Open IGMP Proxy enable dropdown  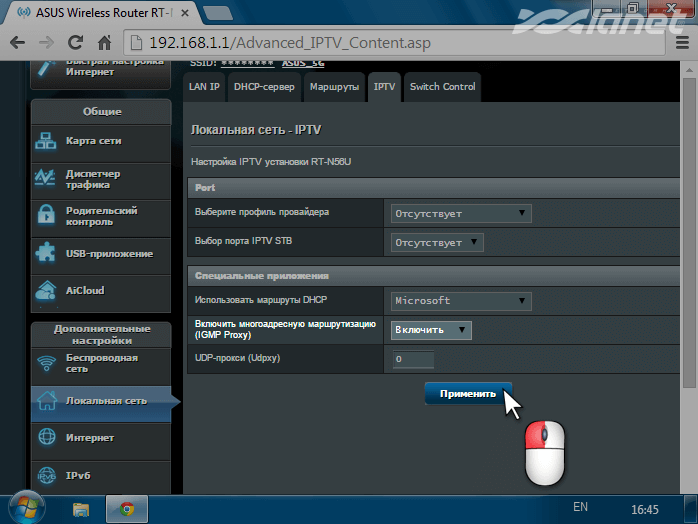(x=431, y=330)
